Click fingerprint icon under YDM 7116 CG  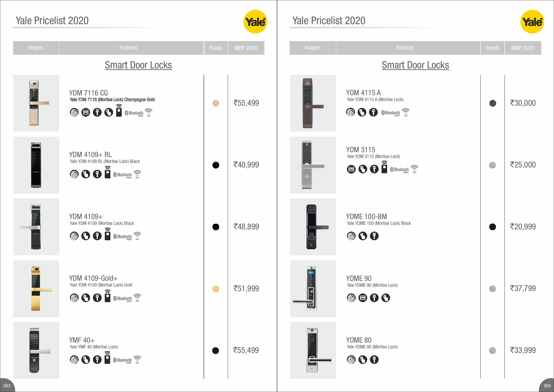tap(74, 112)
